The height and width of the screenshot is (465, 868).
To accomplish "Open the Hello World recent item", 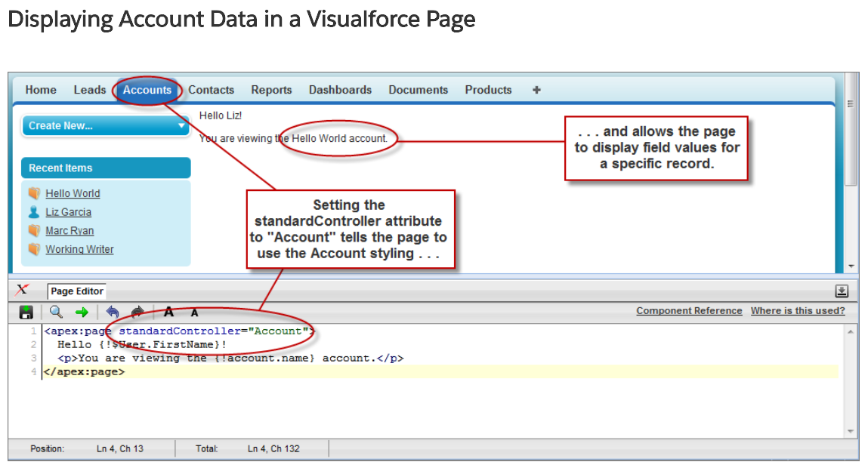I will [x=73, y=193].
